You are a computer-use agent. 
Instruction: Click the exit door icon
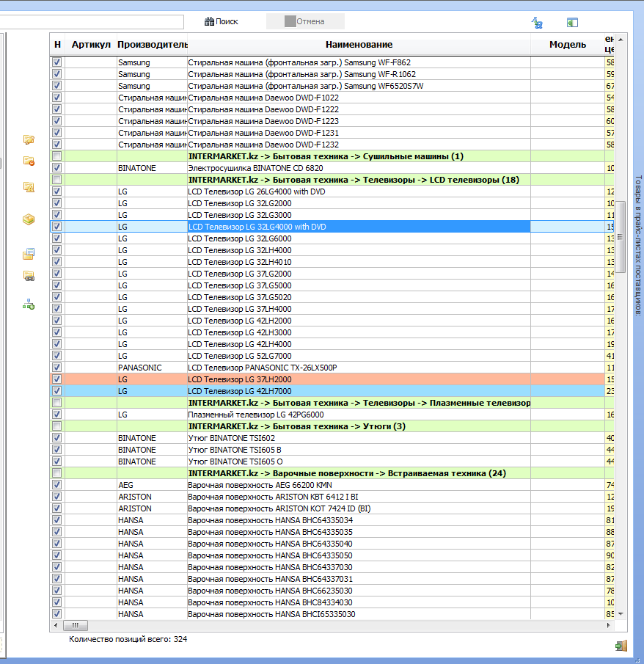tap(621, 646)
